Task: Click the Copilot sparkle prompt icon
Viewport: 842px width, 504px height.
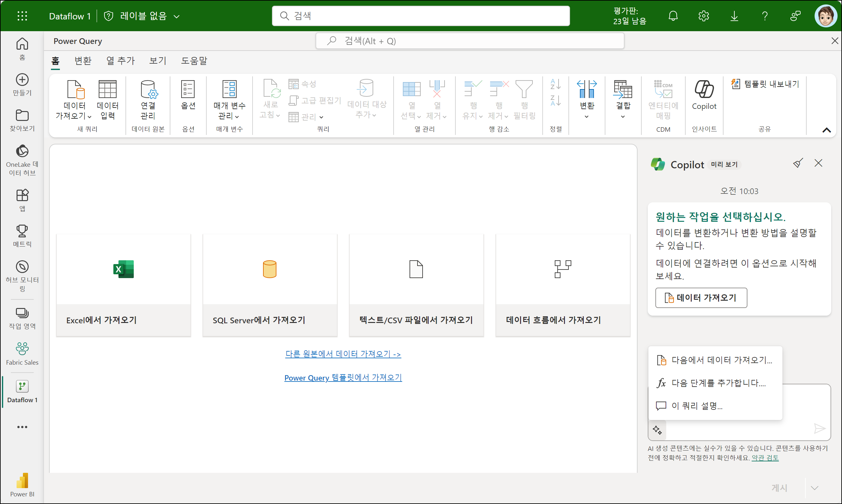Action: point(657,430)
